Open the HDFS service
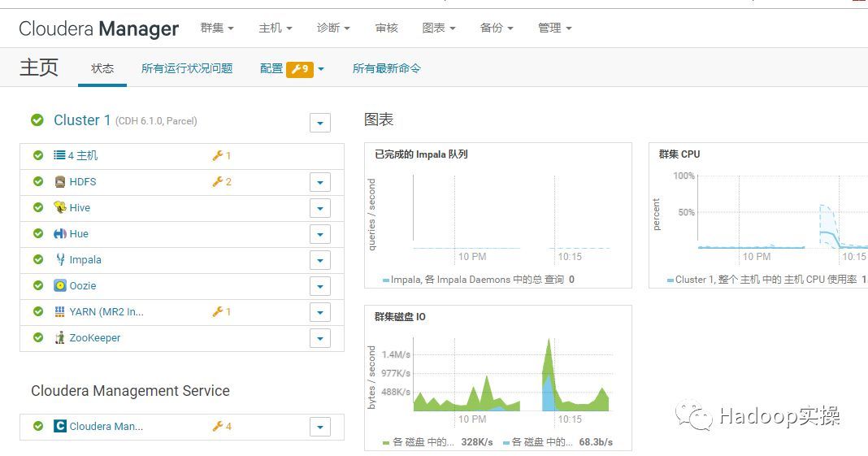The image size is (868, 456). tap(82, 181)
